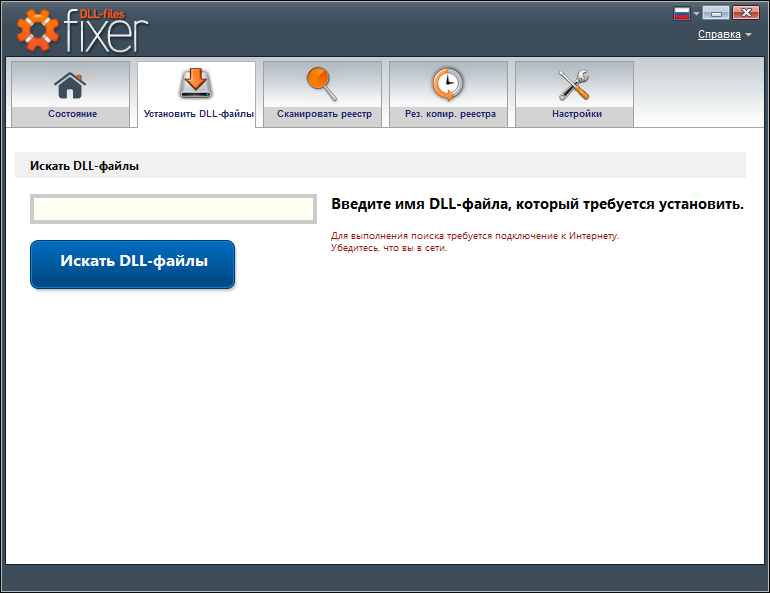Screen dimensions: 770x593
Task: Open the Справка help link
Action: pos(719,34)
